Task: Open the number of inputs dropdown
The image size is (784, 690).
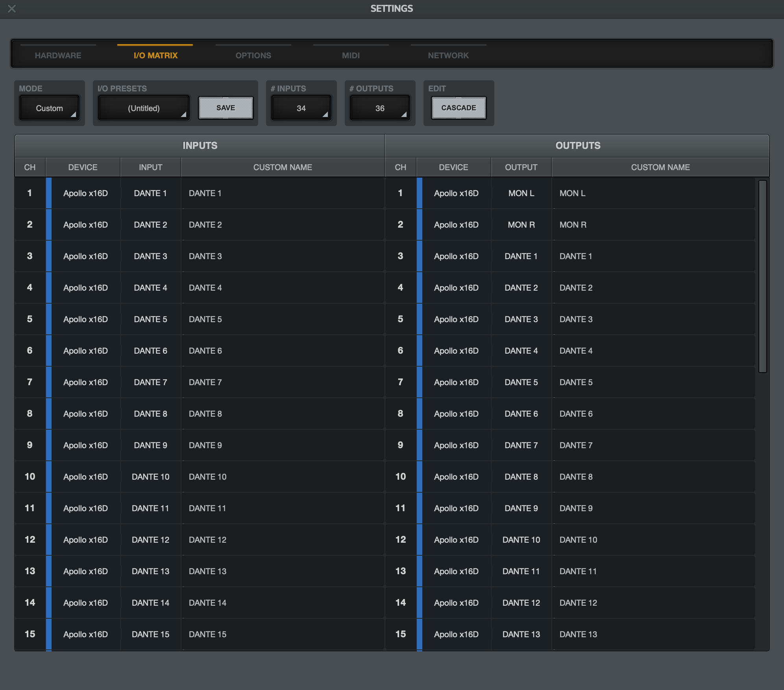Action: [x=301, y=108]
